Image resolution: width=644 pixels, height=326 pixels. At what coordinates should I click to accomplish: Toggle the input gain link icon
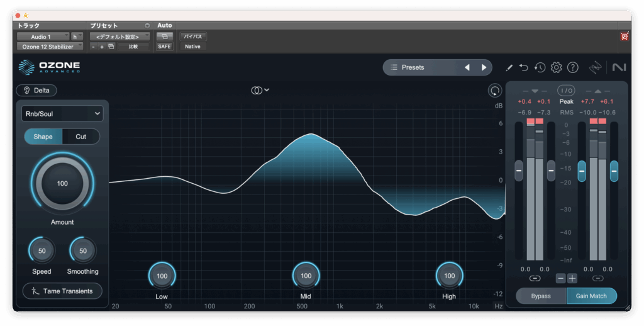point(535,278)
